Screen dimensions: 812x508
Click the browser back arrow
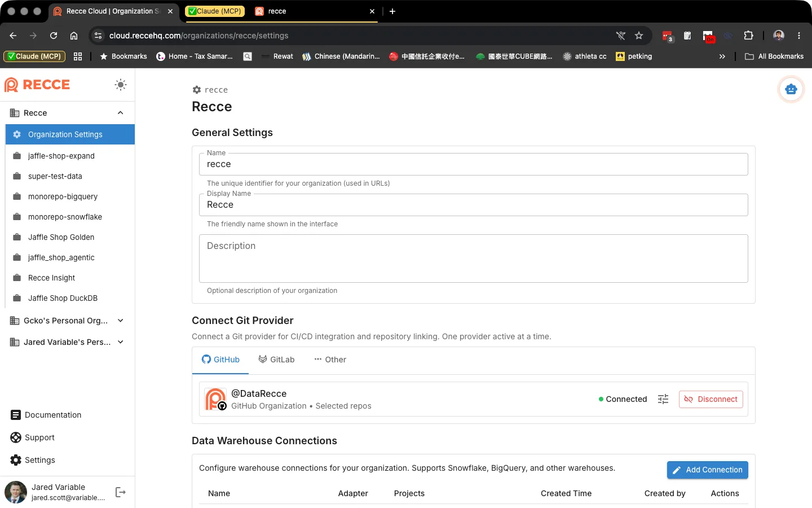[13, 36]
